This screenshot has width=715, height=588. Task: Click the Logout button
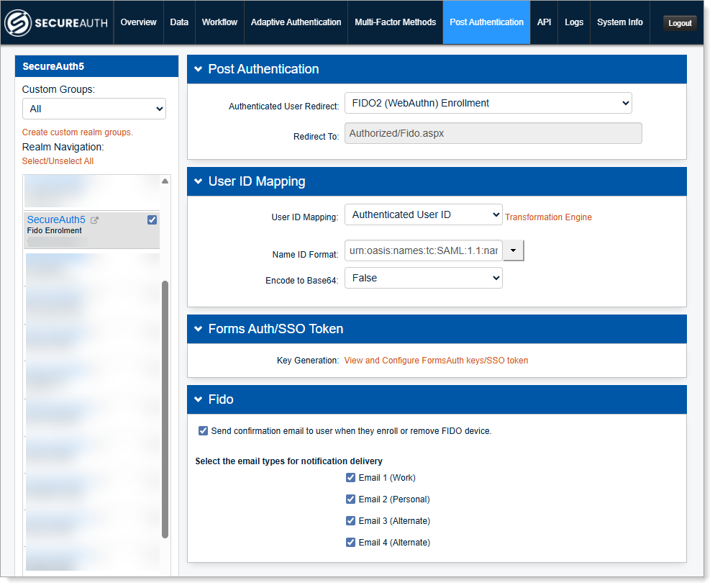point(679,23)
